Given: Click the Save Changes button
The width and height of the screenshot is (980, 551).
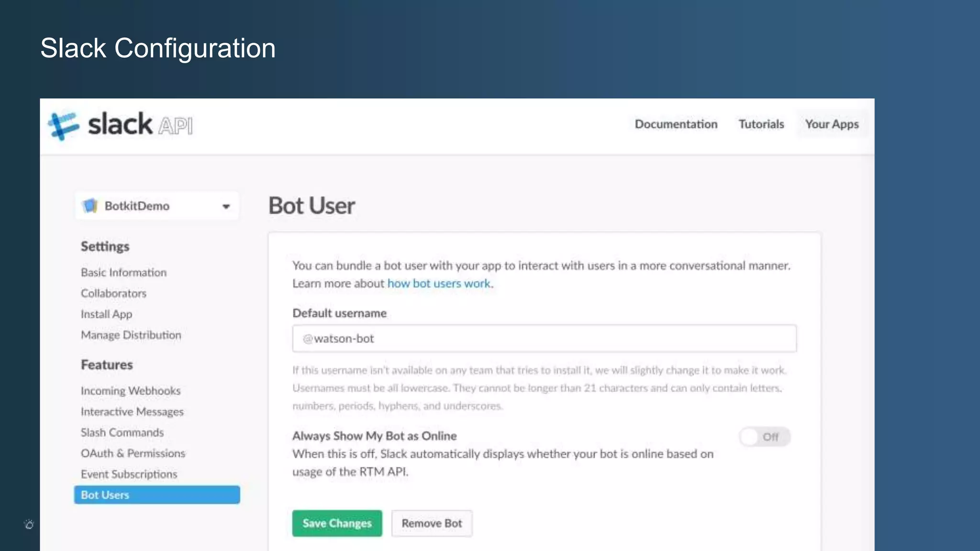Looking at the screenshot, I should click(x=337, y=523).
